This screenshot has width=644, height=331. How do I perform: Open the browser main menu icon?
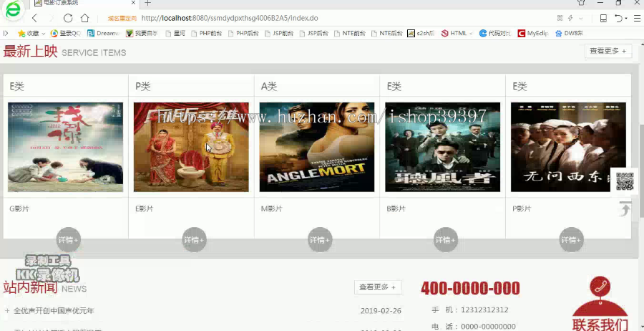pos(637,18)
